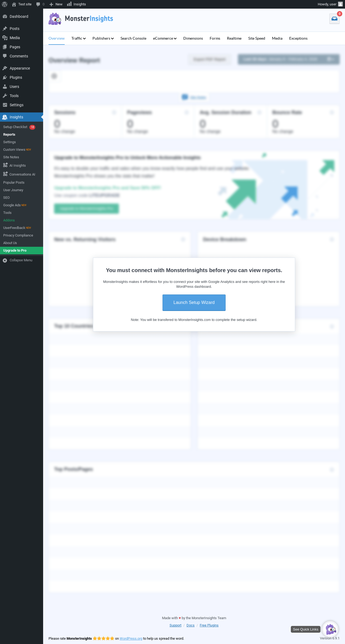Click the Insights bar chart icon in the admin bar
This screenshot has height=644, width=345.
pyautogui.click(x=69, y=4)
